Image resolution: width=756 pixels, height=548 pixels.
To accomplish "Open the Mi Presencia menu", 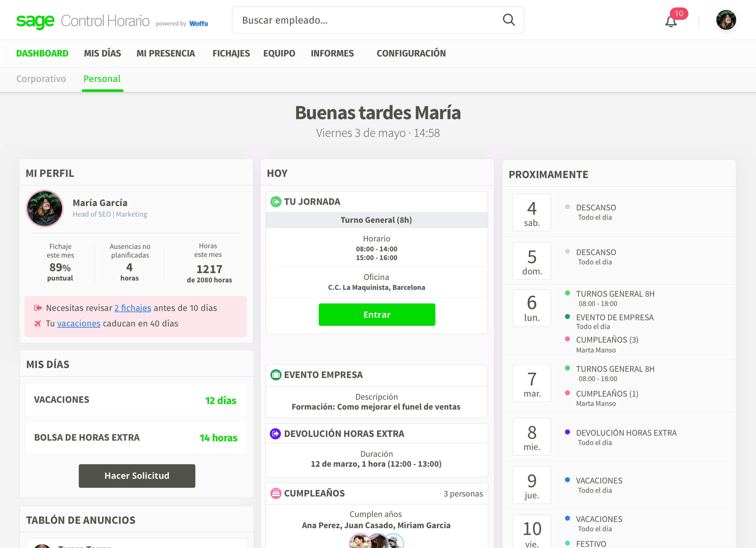I will pos(166,53).
